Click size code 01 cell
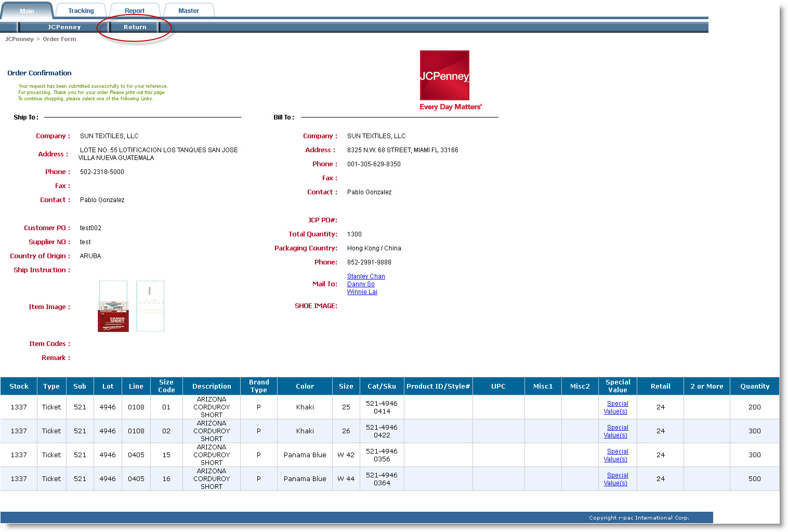788x532 pixels. tap(166, 407)
